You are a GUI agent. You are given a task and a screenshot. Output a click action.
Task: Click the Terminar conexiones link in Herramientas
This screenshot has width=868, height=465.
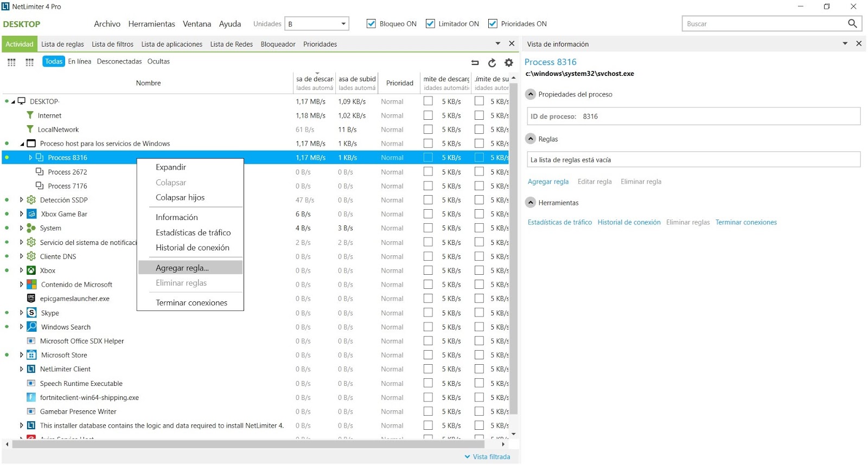746,222
